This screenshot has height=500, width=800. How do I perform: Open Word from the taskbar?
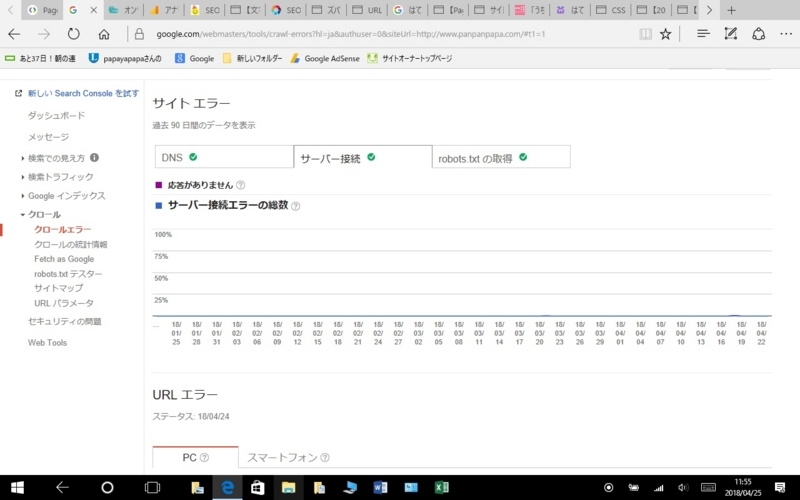click(x=380, y=488)
